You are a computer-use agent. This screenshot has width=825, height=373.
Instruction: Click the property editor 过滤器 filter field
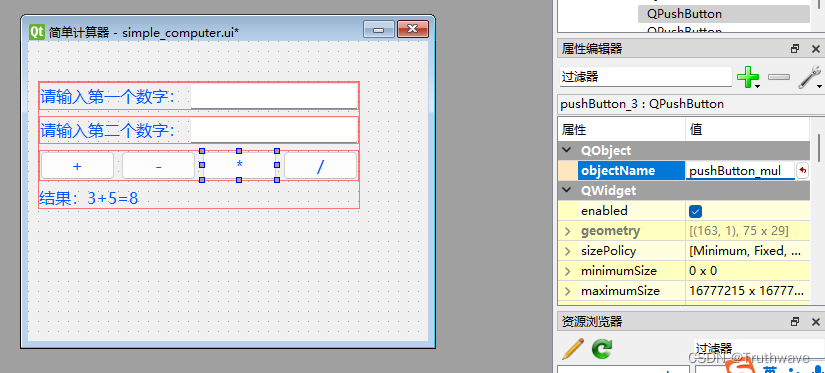coord(645,77)
